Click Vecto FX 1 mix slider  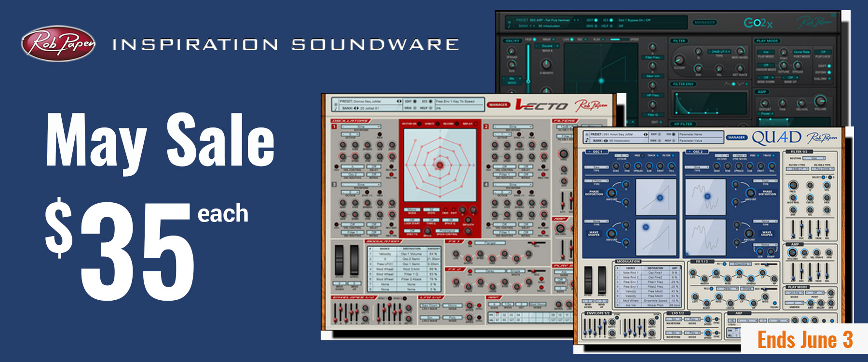(x=537, y=243)
